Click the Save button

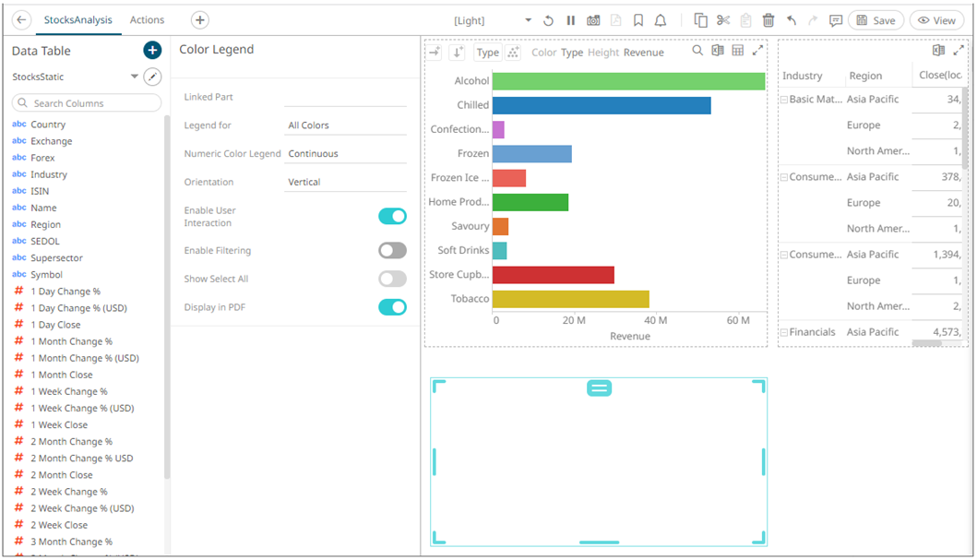tap(876, 20)
